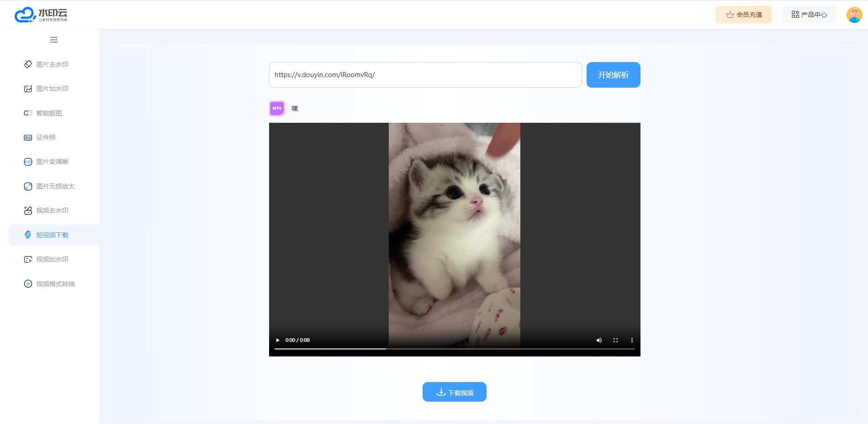
Task: Click the 视频去水印 sidebar icon
Action: tap(28, 210)
